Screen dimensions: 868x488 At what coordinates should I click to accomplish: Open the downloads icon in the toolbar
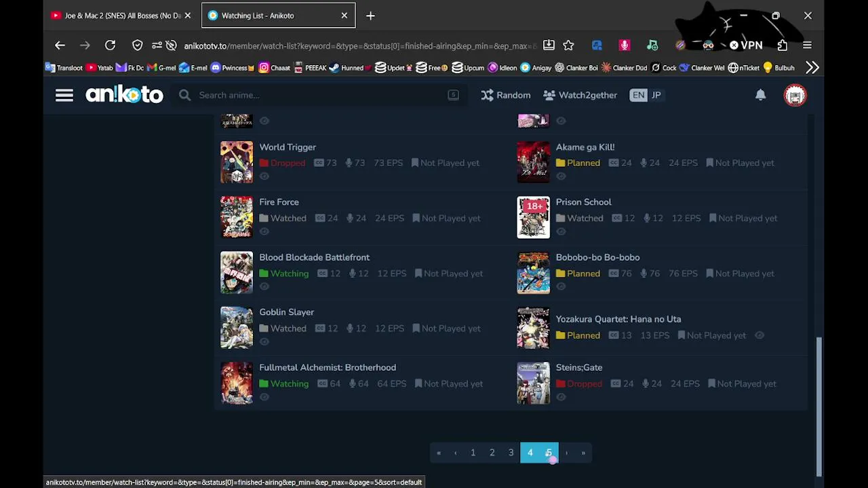pyautogui.click(x=549, y=45)
